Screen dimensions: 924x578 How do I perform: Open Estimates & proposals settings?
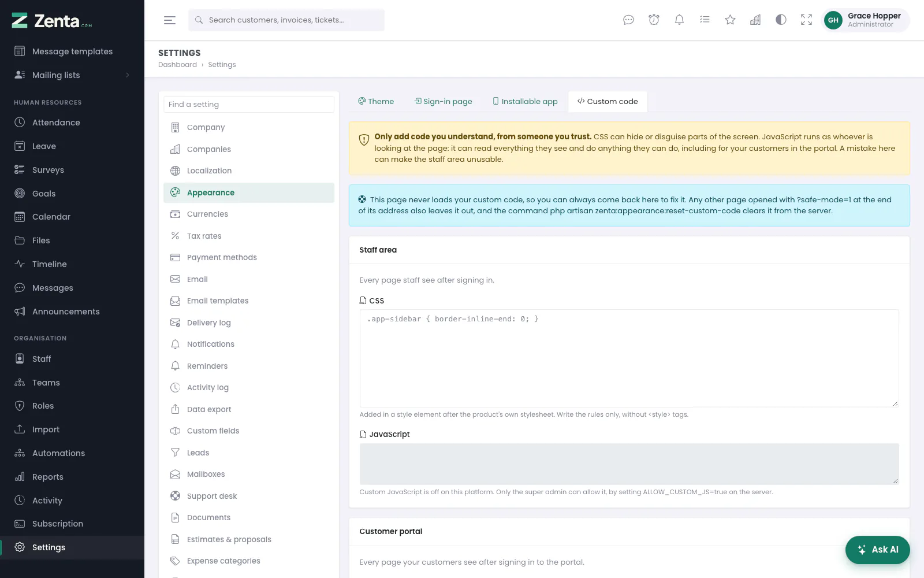(249, 539)
